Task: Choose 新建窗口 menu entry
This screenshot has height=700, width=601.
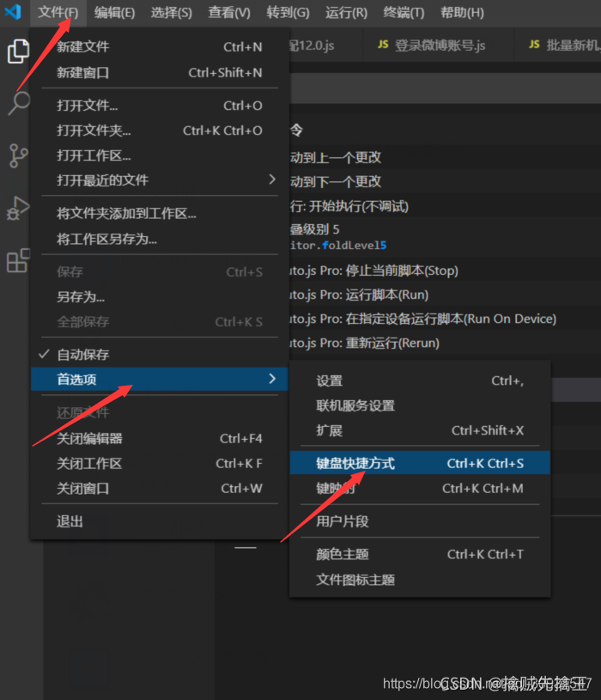Action: pyautogui.click(x=159, y=72)
